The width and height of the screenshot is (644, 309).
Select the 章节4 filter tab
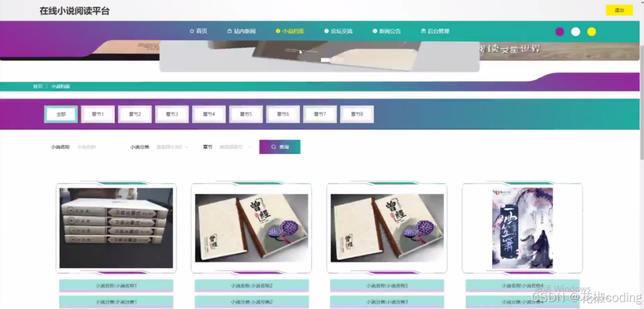coord(208,115)
